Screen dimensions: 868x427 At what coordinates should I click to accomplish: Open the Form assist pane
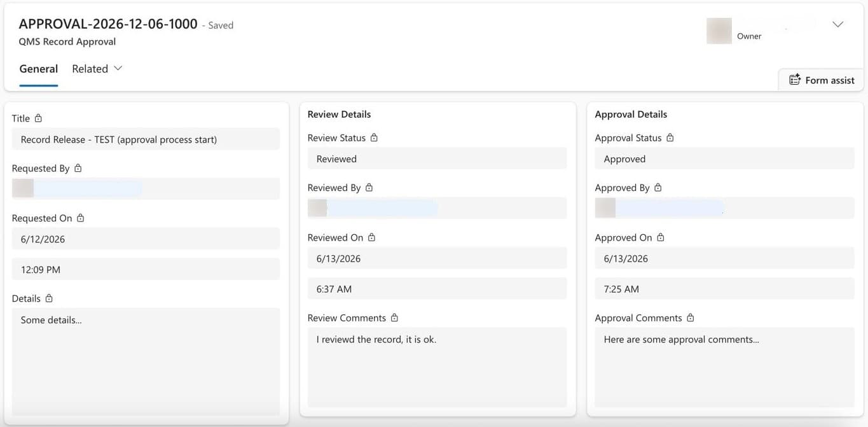click(821, 80)
